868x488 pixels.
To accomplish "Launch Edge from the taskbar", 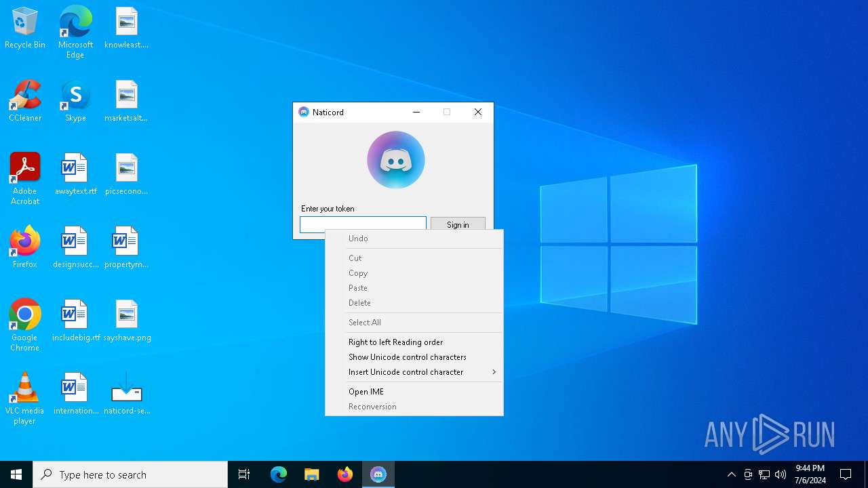I will point(279,474).
